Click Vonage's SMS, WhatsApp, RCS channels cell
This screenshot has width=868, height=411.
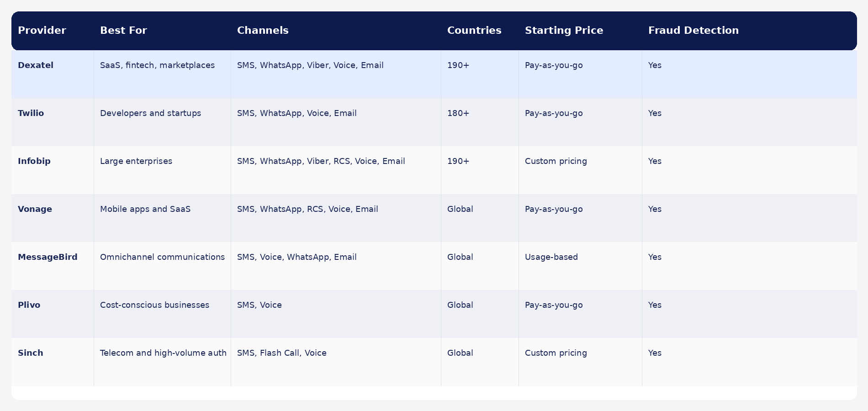[307, 209]
